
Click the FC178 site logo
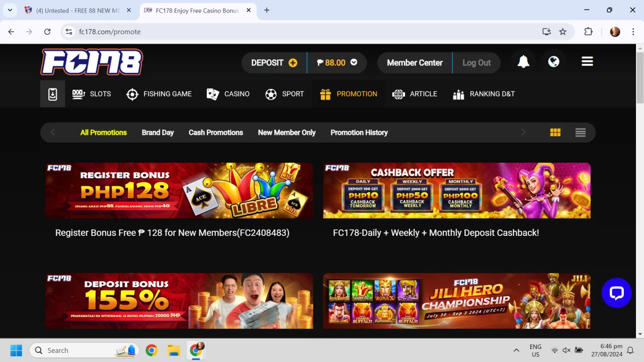[x=92, y=62]
